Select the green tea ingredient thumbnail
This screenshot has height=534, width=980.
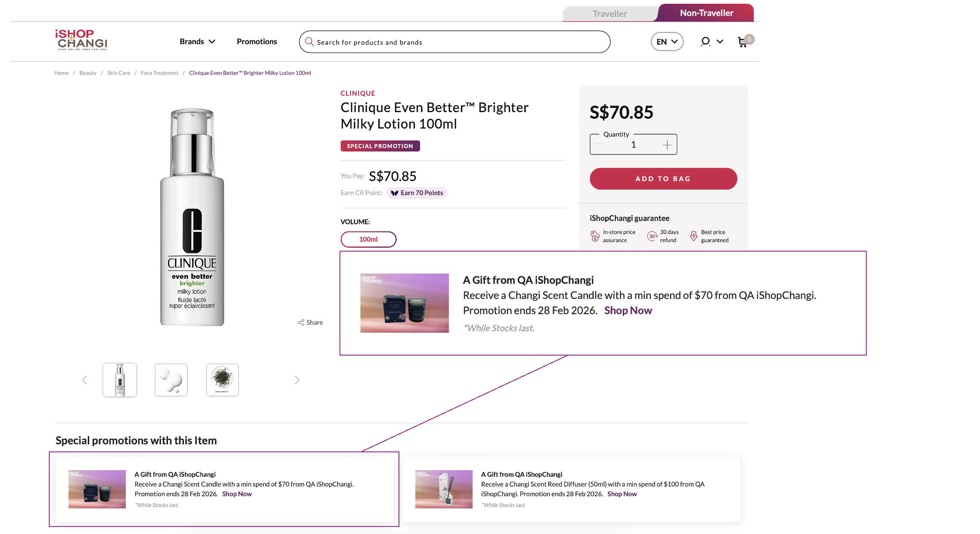click(x=222, y=380)
